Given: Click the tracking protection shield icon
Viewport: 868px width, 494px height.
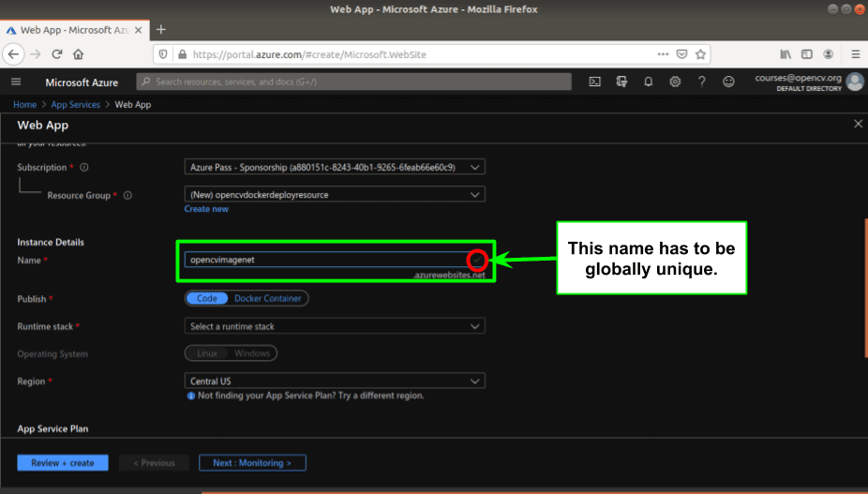Looking at the screenshot, I should 163,54.
